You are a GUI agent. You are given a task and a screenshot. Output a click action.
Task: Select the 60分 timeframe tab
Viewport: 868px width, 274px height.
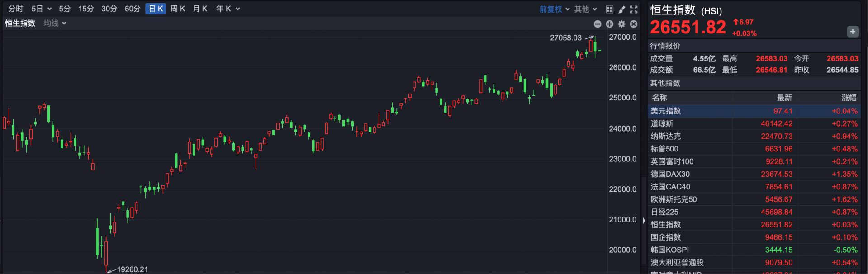(x=133, y=9)
